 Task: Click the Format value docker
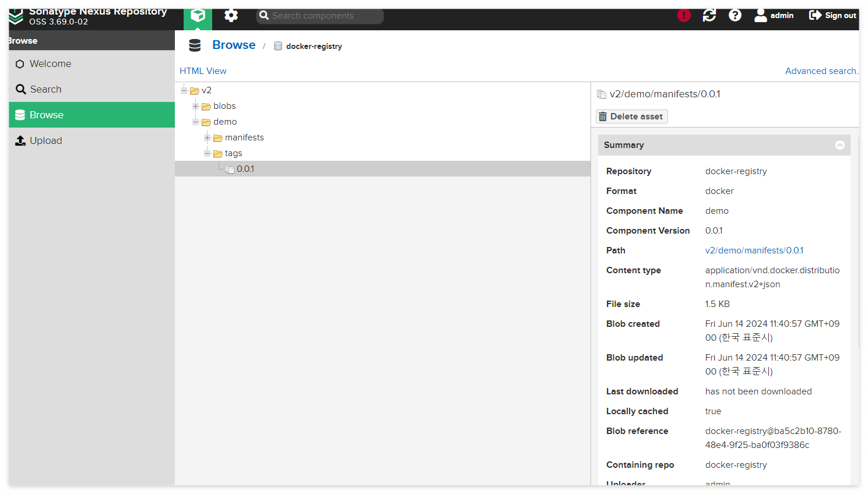pos(719,191)
